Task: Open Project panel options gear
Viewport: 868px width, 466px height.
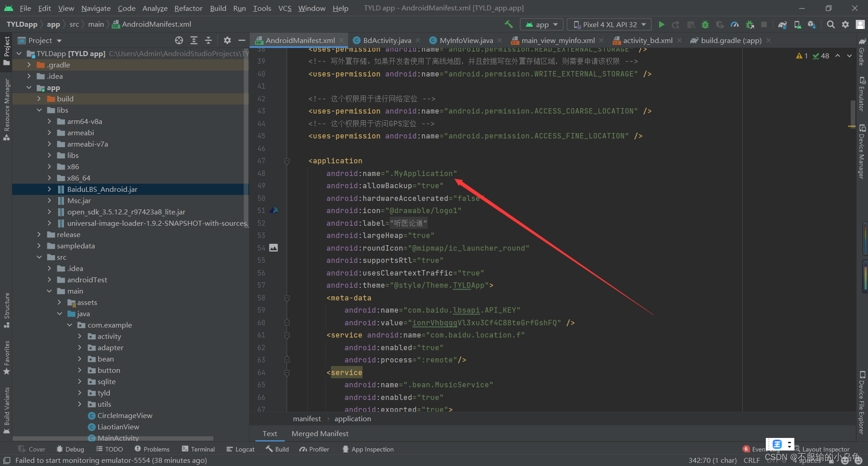Action: (x=227, y=40)
